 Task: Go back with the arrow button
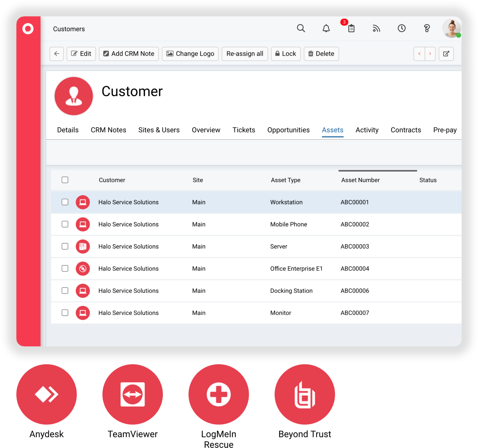coord(57,53)
